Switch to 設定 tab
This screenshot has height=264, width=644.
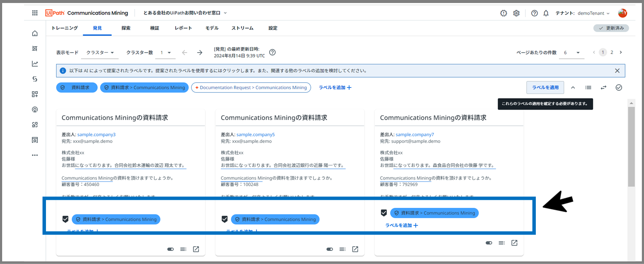pyautogui.click(x=273, y=28)
